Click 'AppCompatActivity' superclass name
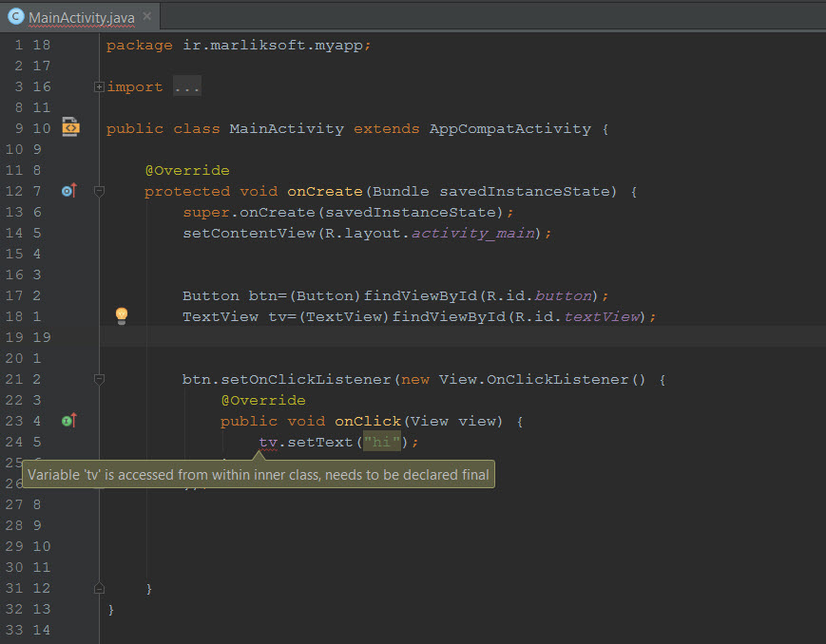Image resolution: width=826 pixels, height=644 pixels. tap(509, 128)
